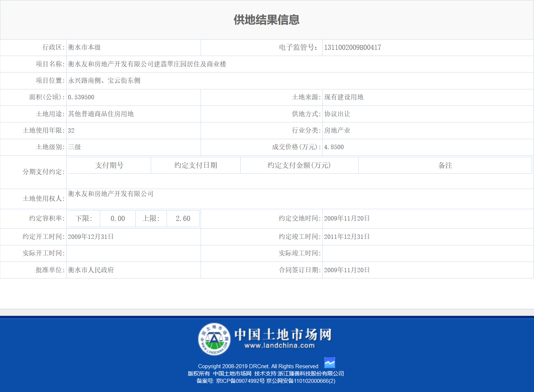Click the 土地使用权人 label
This screenshot has width=534, height=392.
tap(44, 199)
